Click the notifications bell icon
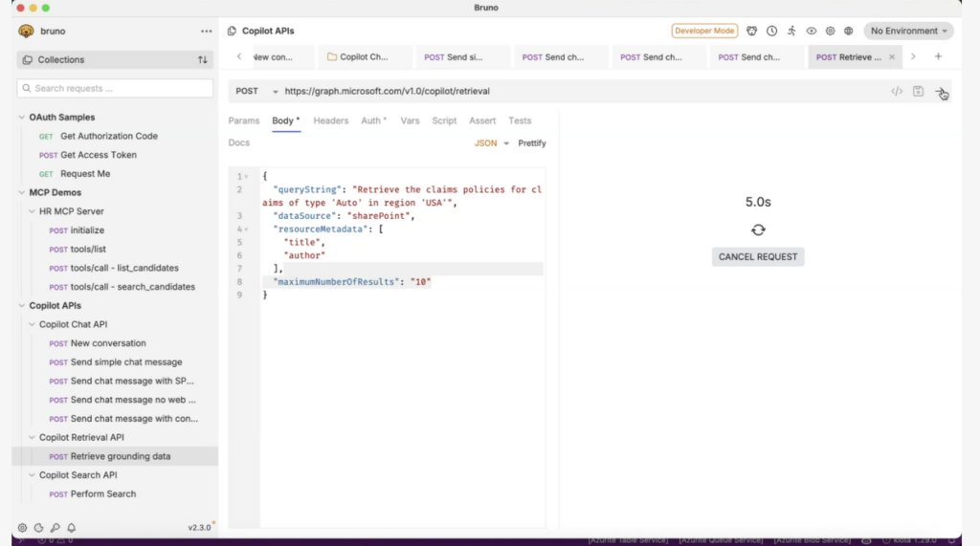The image size is (980, 546). coord(72,528)
